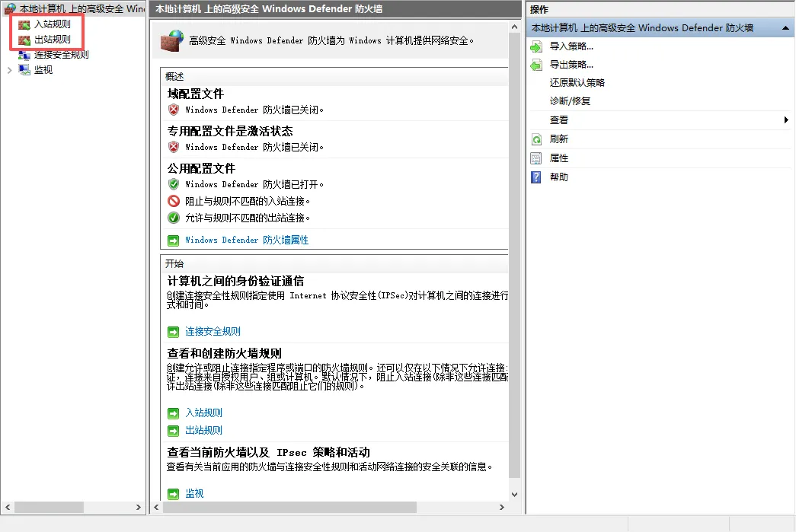Open the 查看 submenu in actions

pyautogui.click(x=559, y=120)
